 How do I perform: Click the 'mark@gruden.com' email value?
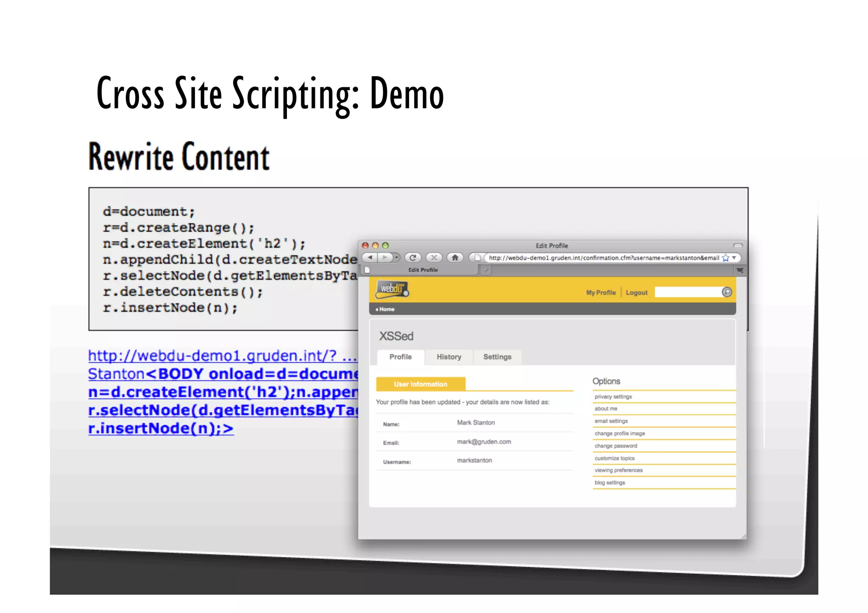click(x=484, y=442)
